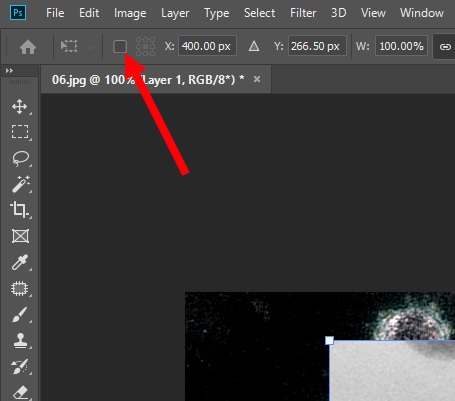Viewport: 455px width, 401px height.
Task: Select the Eraser tool
Action: (21, 393)
